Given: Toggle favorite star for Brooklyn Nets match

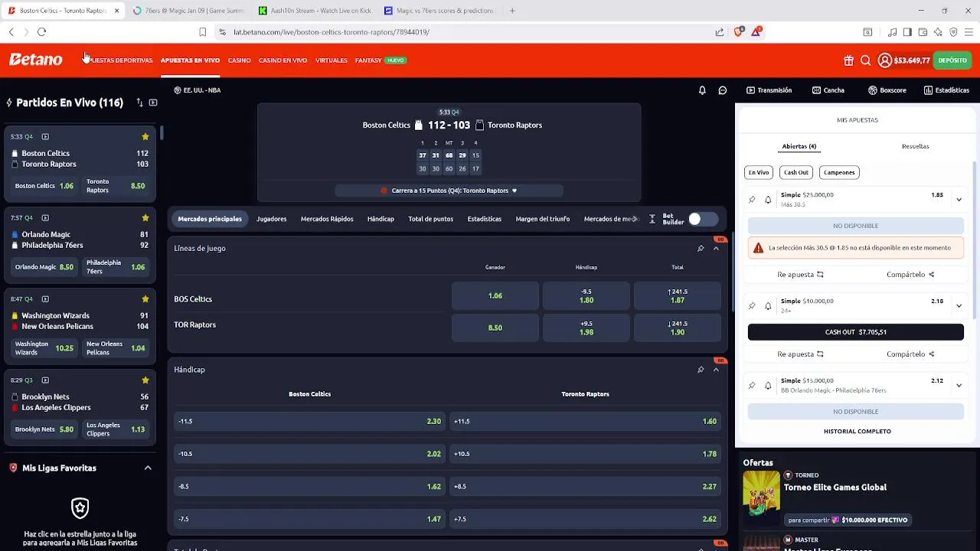Looking at the screenshot, I should pos(145,380).
